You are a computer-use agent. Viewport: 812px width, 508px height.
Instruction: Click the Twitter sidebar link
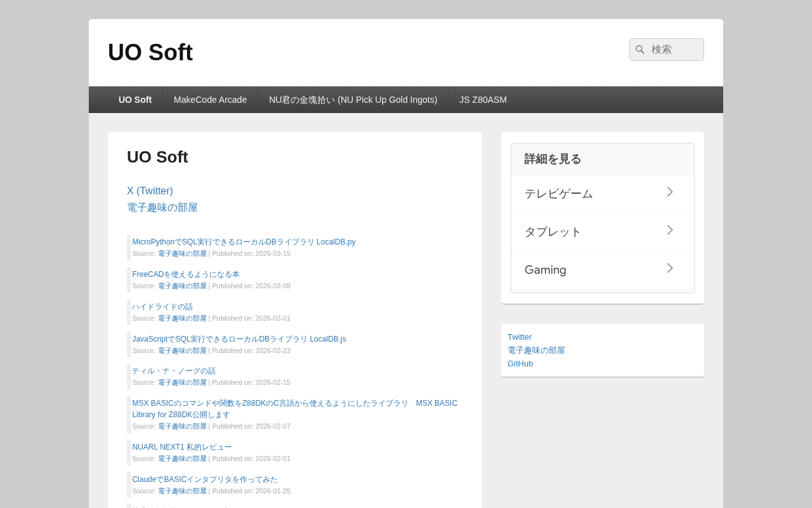(520, 337)
